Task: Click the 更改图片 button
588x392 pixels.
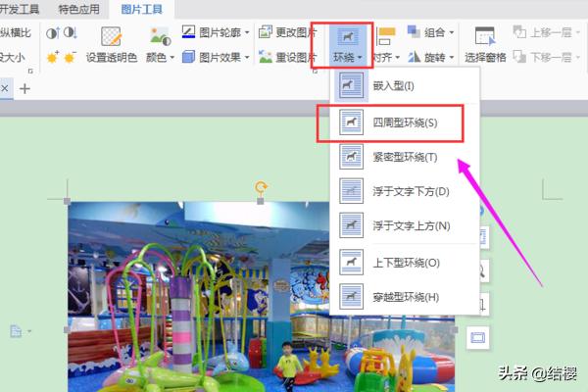Action: pos(287,32)
